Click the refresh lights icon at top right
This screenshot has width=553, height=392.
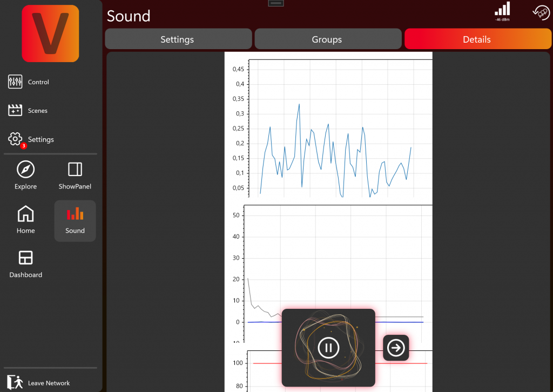(541, 13)
